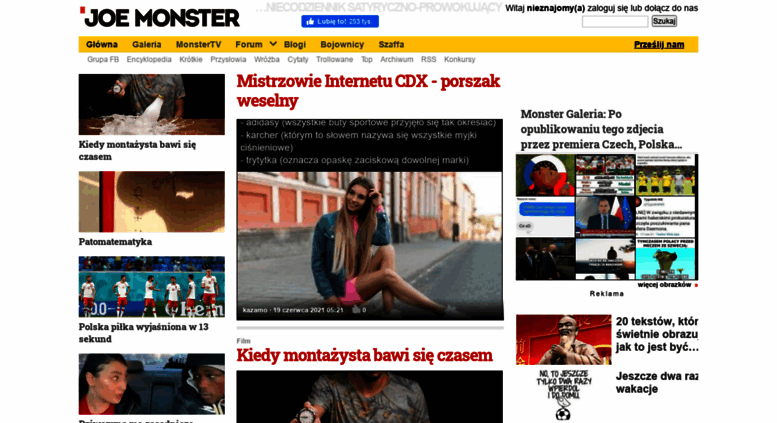Image resolution: width=777 pixels, height=423 pixels.
Task: Open the milk splash video thumbnail
Action: (152, 105)
